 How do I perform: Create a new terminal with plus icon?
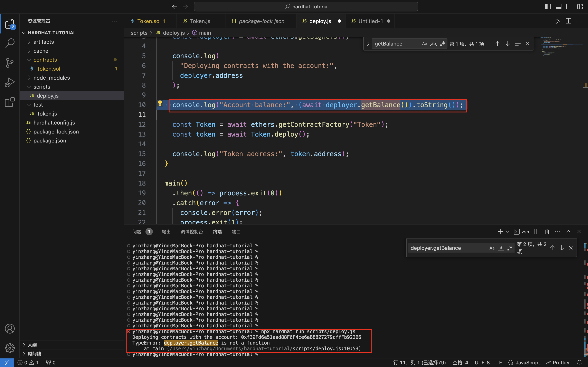[x=500, y=231]
